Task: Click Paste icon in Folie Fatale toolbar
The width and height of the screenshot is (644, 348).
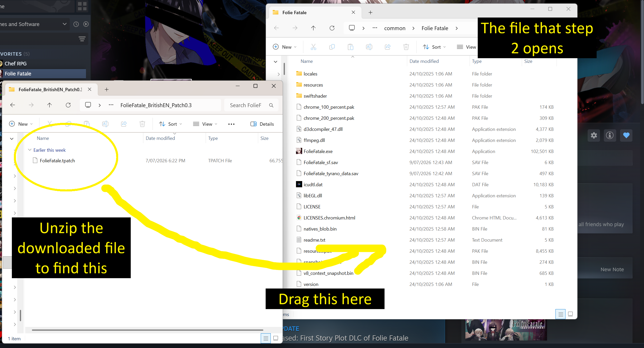Action: [x=351, y=47]
